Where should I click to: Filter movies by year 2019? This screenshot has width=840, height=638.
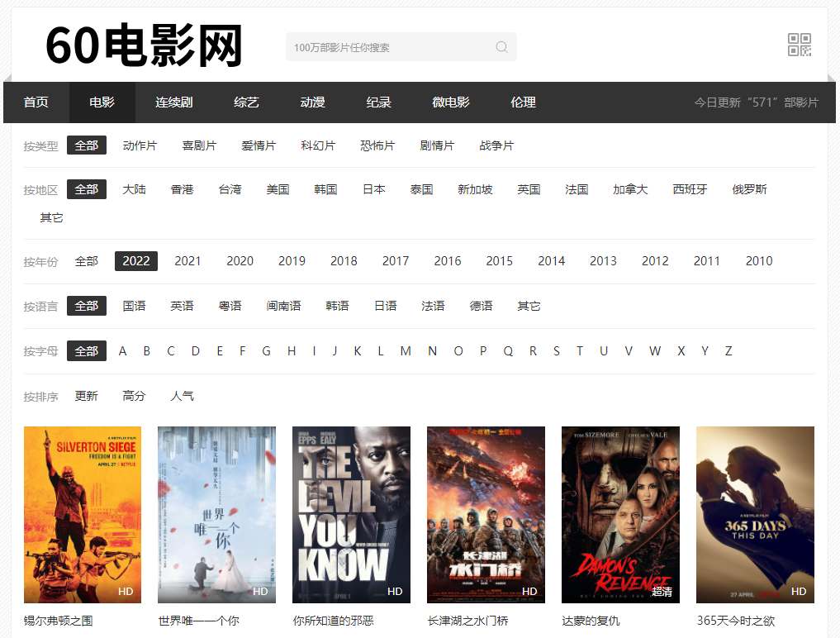(292, 261)
